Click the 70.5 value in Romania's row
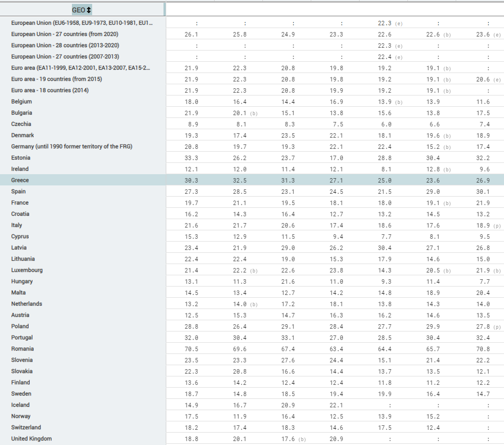The image size is (504, 445). (x=191, y=349)
